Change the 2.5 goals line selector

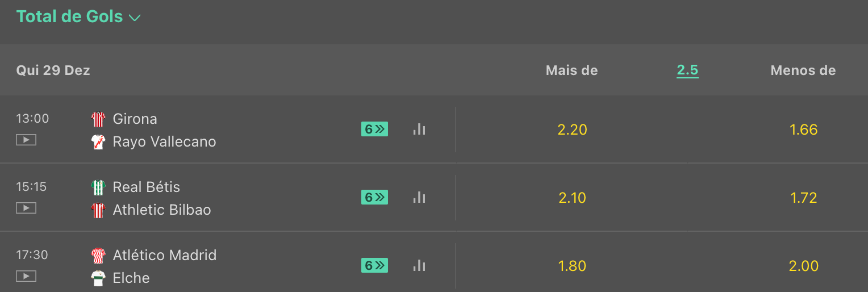(687, 70)
